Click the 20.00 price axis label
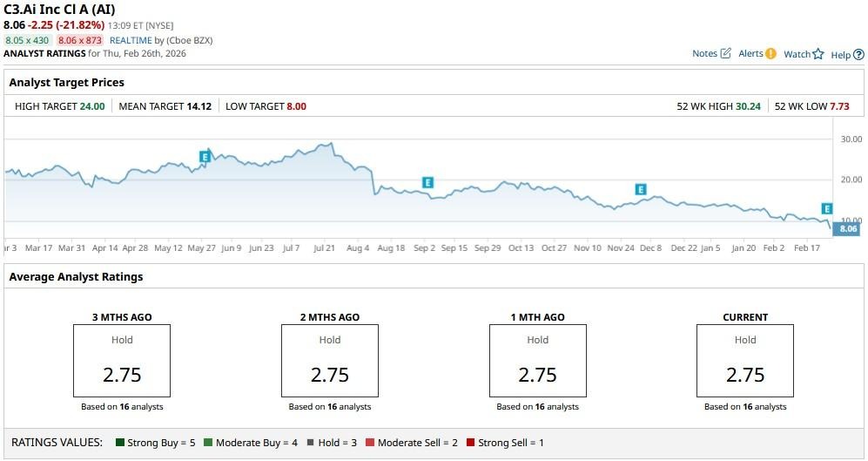Viewport: 868px width, 461px height. (x=851, y=180)
